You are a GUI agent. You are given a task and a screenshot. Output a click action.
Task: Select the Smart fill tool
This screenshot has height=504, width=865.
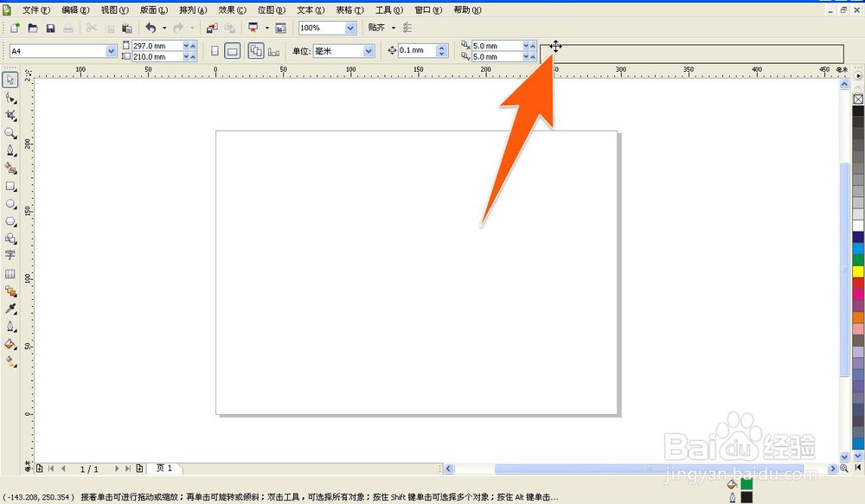(x=10, y=169)
